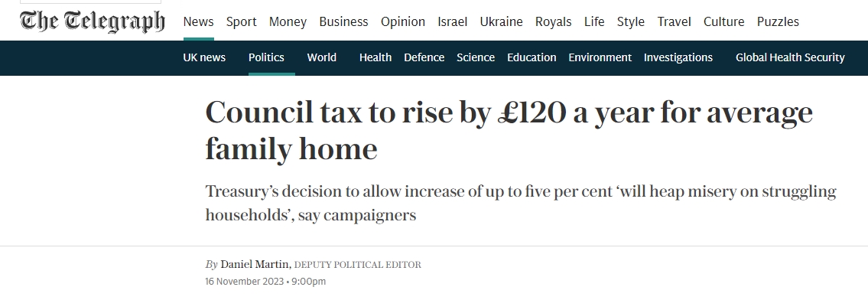Viewport: 868px width, 300px height.
Task: Open the Environment sub-section
Action: (x=600, y=57)
